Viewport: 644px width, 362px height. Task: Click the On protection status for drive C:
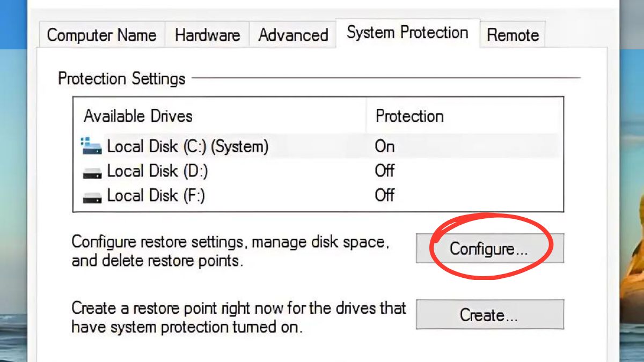tap(385, 146)
